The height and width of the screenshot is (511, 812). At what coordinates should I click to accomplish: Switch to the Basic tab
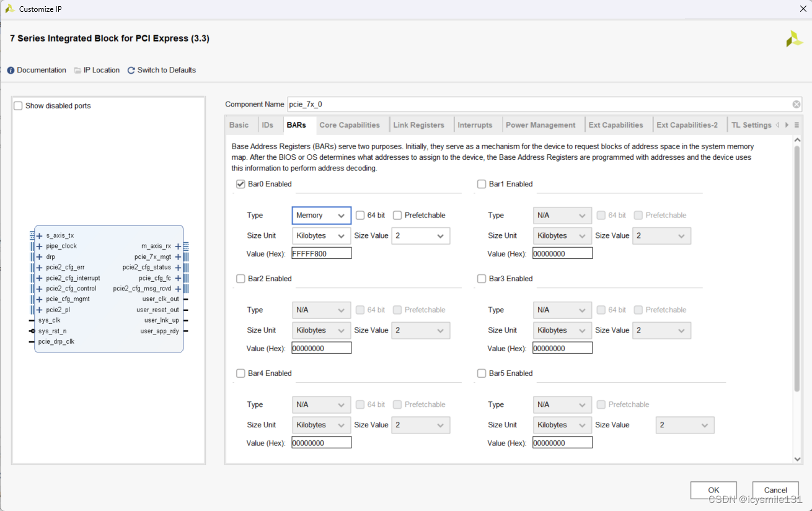(239, 125)
